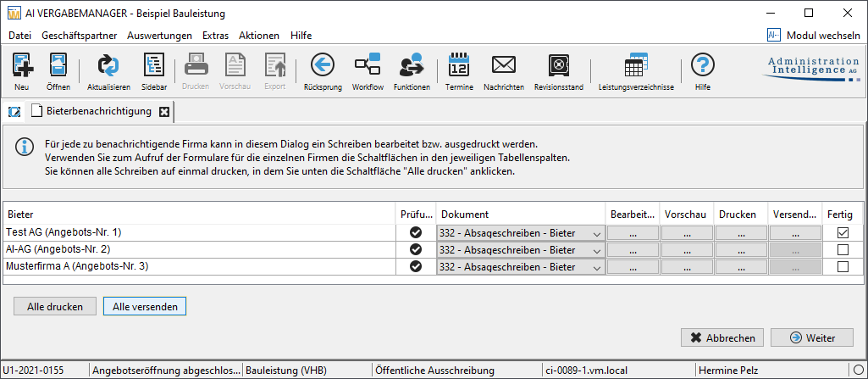Click Vorschau button for Test AG

click(x=687, y=233)
